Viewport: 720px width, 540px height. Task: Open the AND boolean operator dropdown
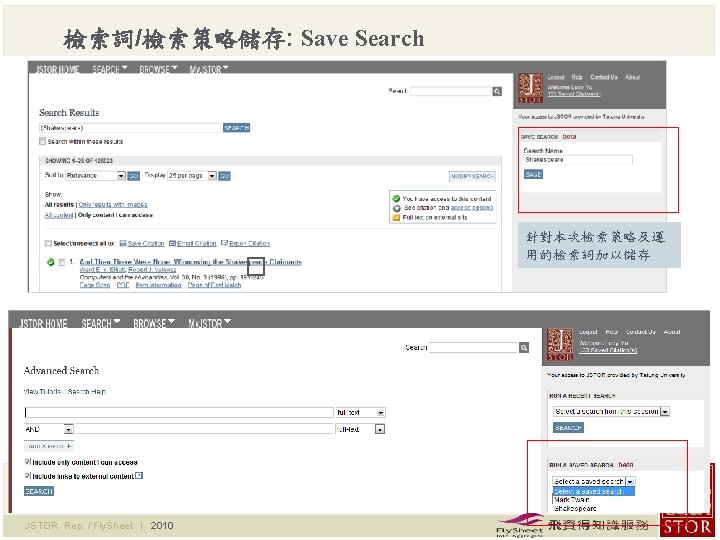(49, 429)
